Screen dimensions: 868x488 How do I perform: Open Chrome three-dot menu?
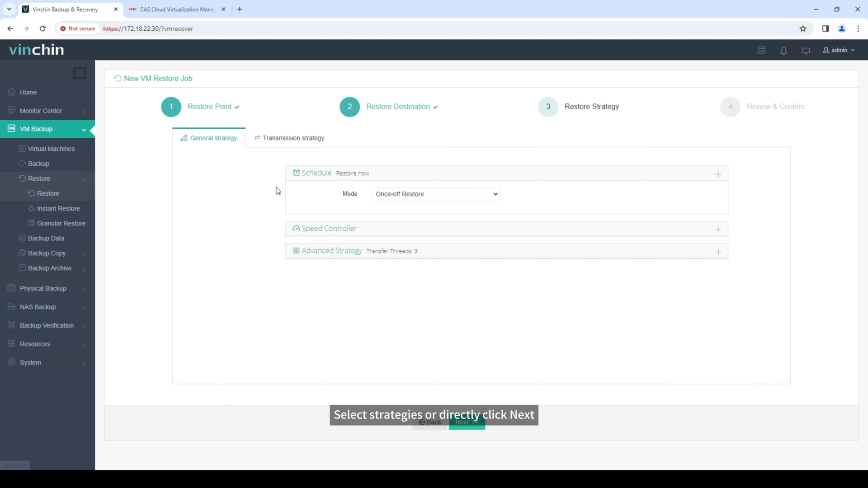tap(858, 28)
